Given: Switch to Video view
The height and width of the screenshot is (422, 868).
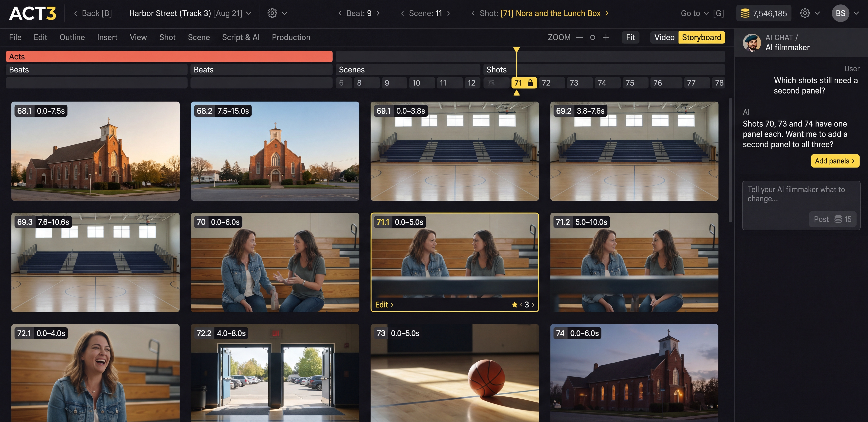Looking at the screenshot, I should [x=664, y=37].
